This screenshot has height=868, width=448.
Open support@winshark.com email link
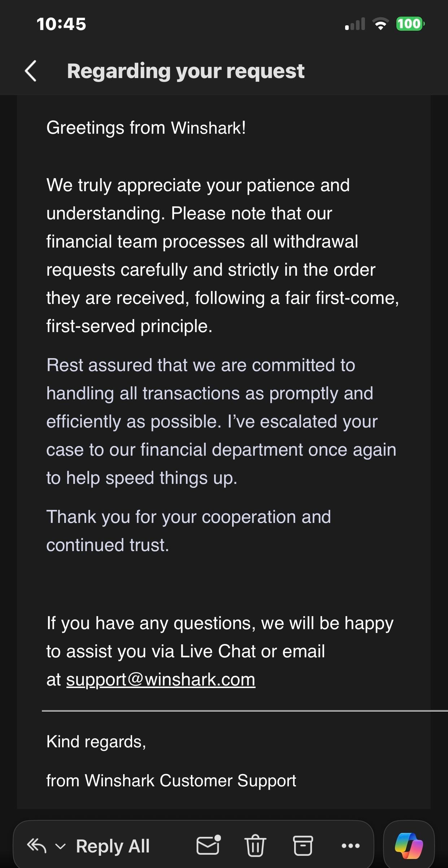point(161,680)
